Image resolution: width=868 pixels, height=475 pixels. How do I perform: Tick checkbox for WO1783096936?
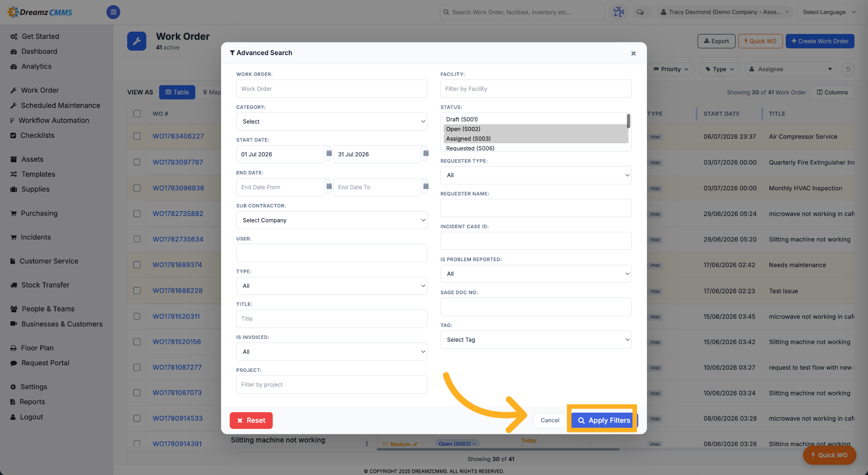point(137,188)
